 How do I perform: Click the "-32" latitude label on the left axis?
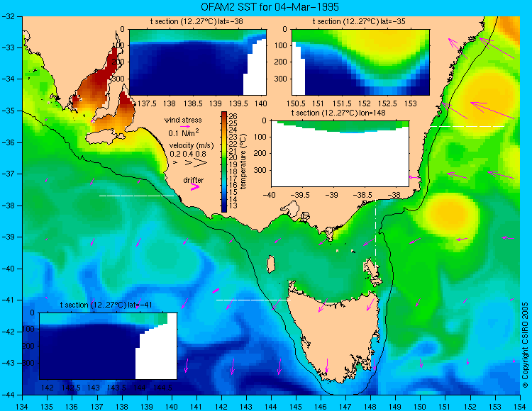coord(8,16)
